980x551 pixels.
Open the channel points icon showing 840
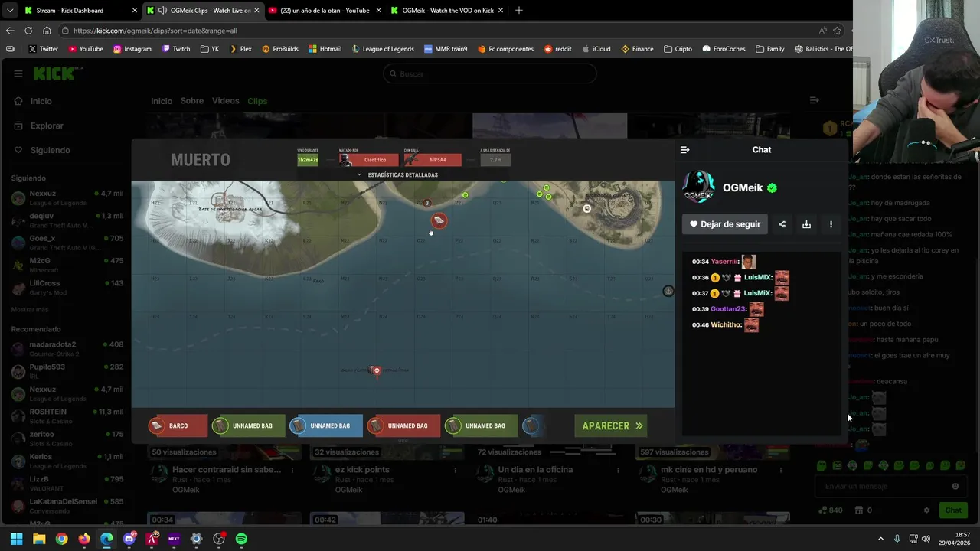830,510
